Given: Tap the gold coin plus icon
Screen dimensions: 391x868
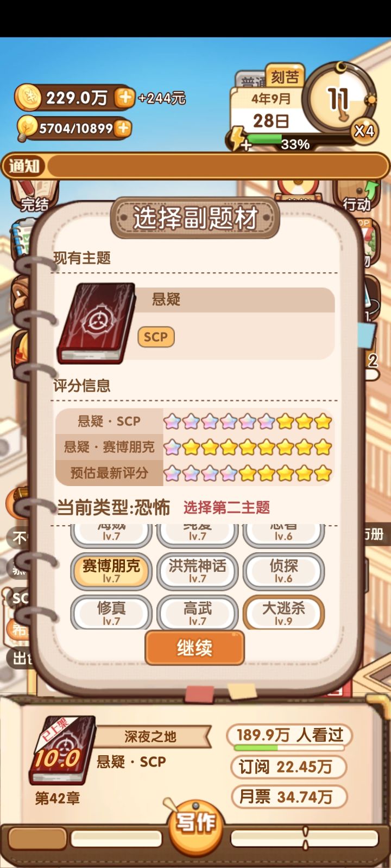Looking at the screenshot, I should click(124, 98).
